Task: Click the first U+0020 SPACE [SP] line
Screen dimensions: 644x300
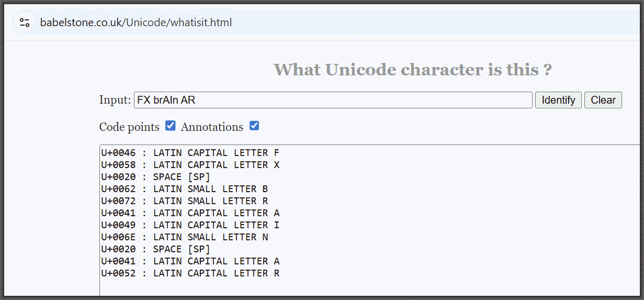Action: [x=155, y=177]
